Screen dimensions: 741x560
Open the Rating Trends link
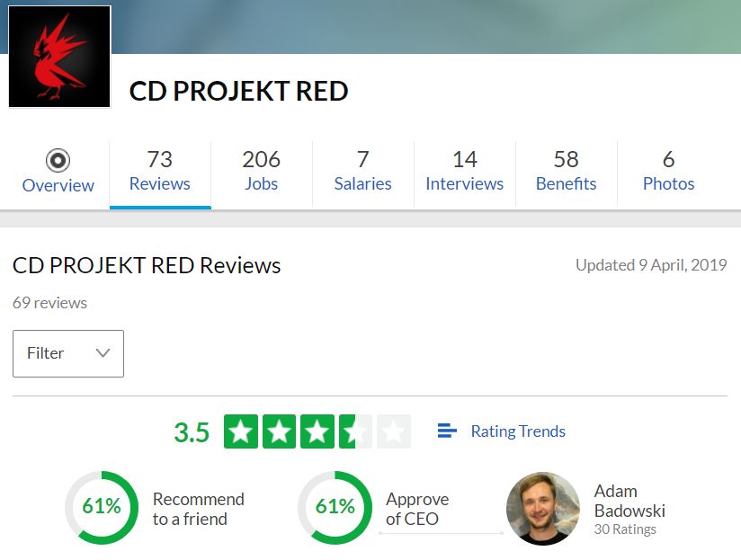pyautogui.click(x=518, y=431)
